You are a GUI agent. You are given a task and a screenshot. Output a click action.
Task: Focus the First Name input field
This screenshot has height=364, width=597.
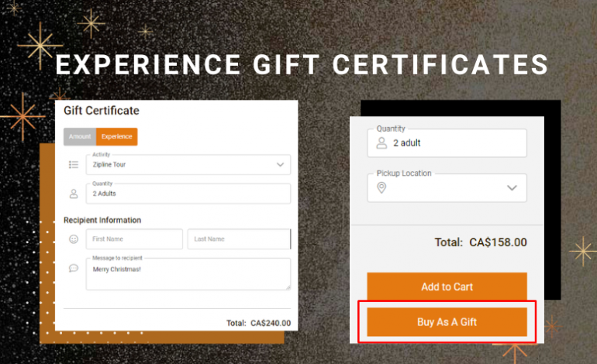tap(134, 239)
